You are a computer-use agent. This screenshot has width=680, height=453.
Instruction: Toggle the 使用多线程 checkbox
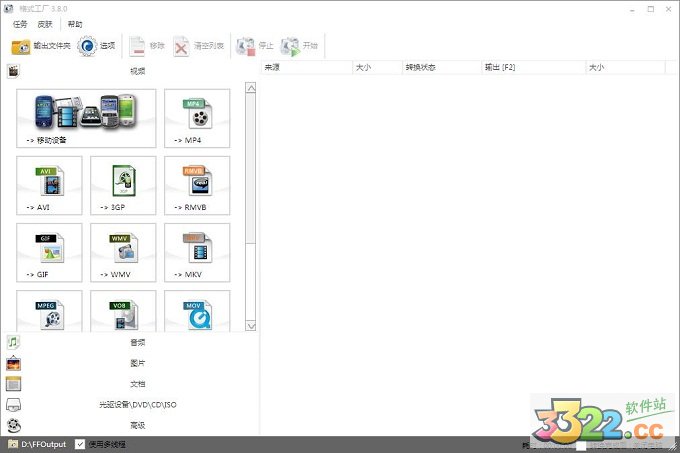(x=81, y=444)
